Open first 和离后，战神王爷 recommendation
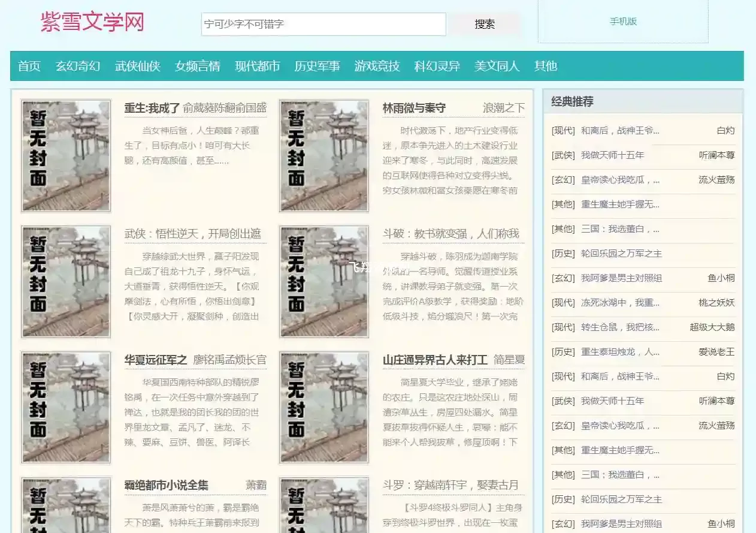Screen dimensions: 756x533 [x=620, y=131]
